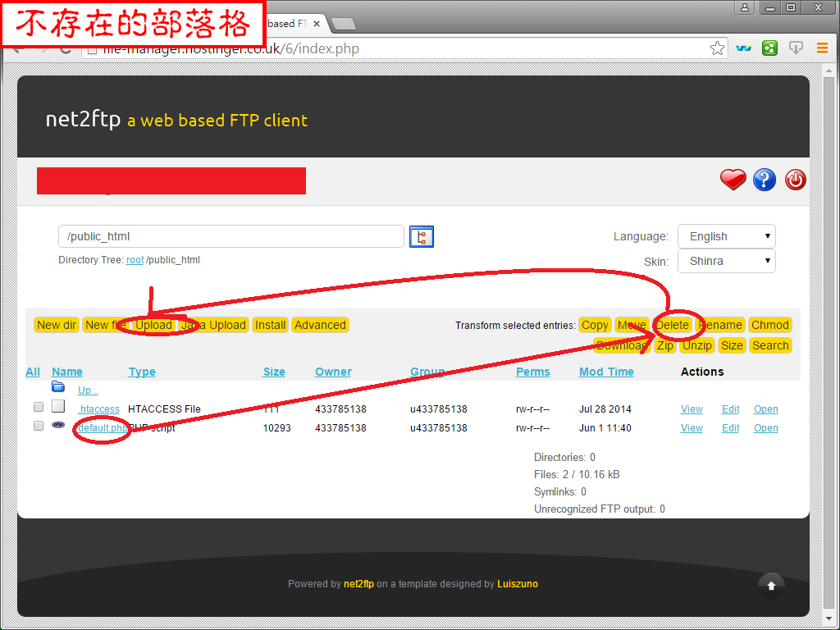840x630 pixels.
Task: Click the .htaccess file icon
Action: coord(58,406)
